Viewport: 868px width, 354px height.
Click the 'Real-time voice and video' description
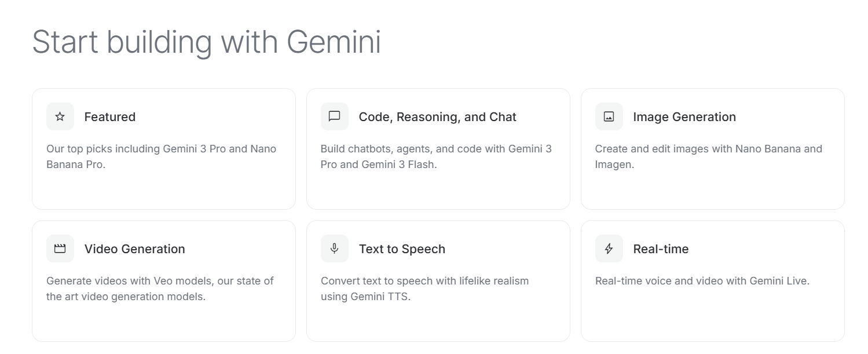pyautogui.click(x=702, y=281)
